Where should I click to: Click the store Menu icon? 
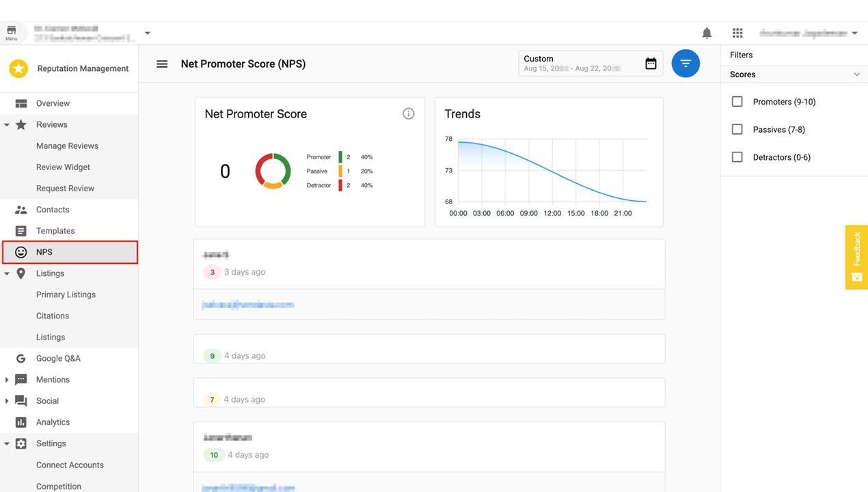click(x=12, y=32)
